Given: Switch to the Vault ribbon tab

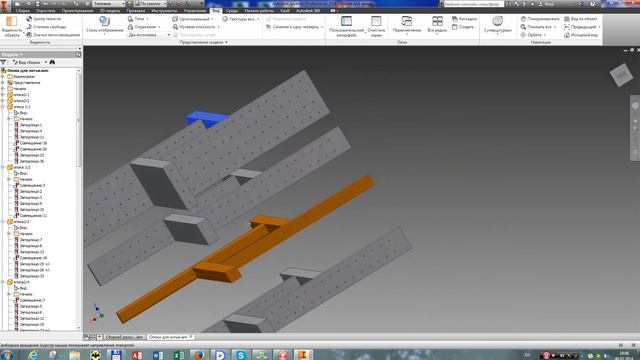Looking at the screenshot, I should point(284,11).
